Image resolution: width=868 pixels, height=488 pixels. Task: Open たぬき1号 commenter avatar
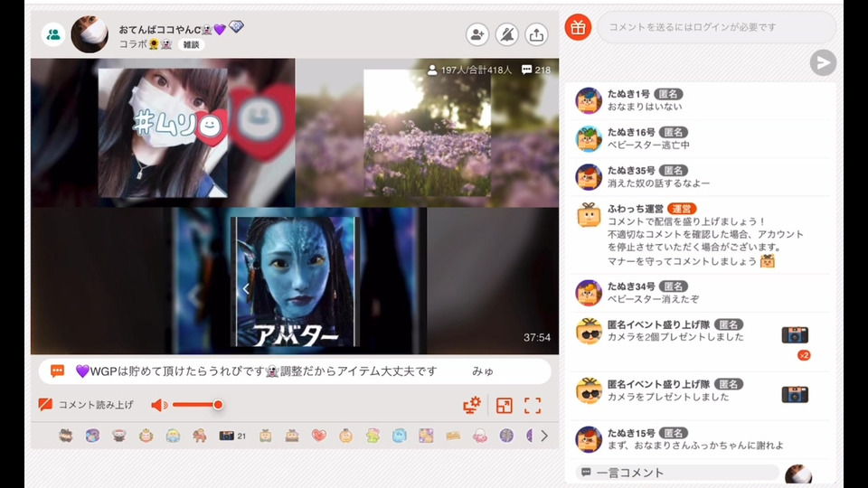point(589,100)
